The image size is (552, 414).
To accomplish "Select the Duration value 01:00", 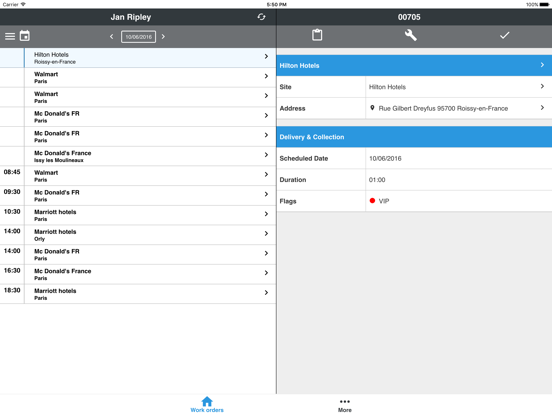I will pos(377,180).
